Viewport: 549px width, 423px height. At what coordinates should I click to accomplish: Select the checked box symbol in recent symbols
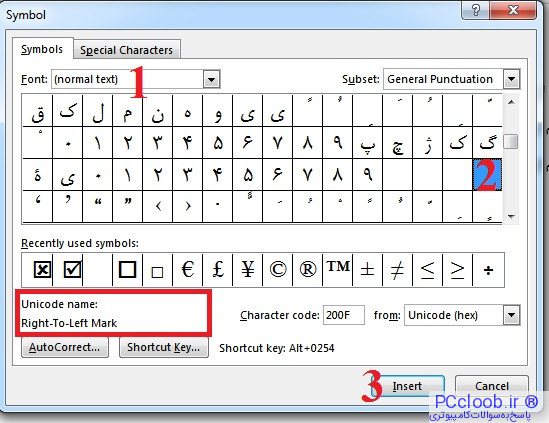tap(72, 270)
